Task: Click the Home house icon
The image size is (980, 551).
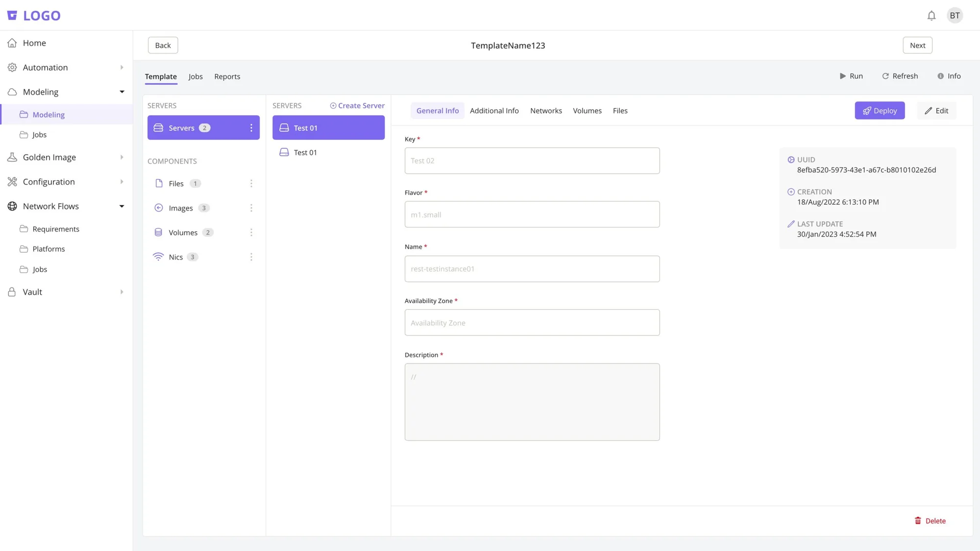Action: 12,43
